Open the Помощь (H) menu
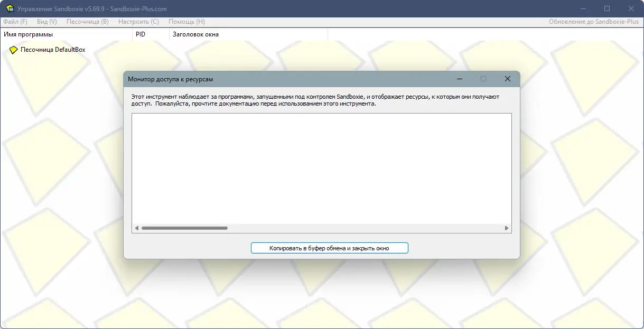 186,22
